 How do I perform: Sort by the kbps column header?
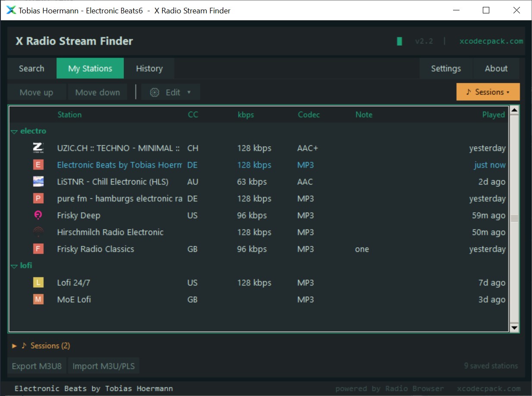[x=246, y=115]
